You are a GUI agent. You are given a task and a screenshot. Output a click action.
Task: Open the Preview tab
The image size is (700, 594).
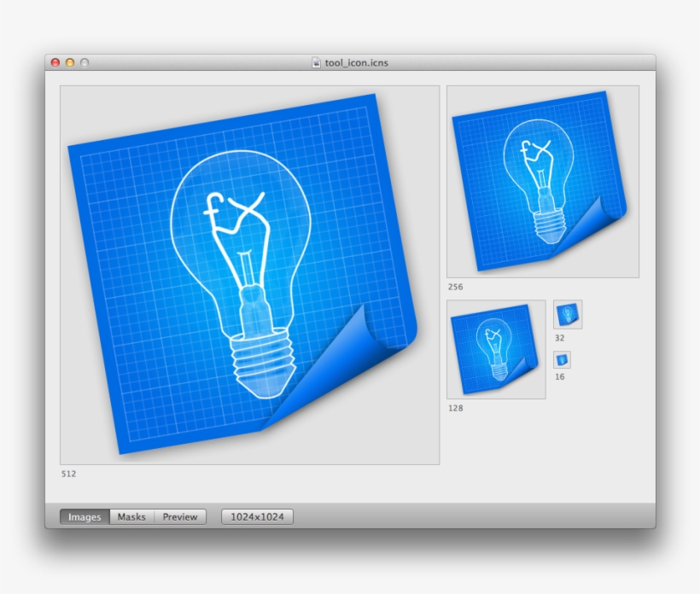pos(180,516)
